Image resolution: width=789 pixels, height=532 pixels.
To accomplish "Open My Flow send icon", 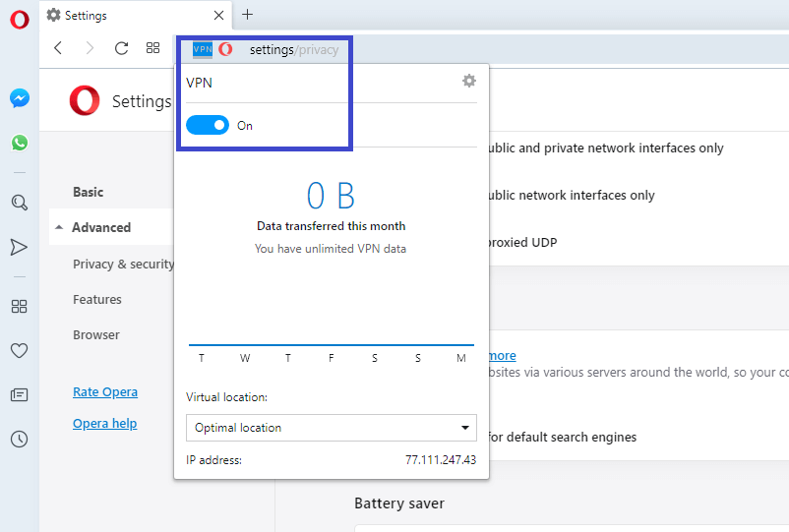I will click(x=19, y=247).
